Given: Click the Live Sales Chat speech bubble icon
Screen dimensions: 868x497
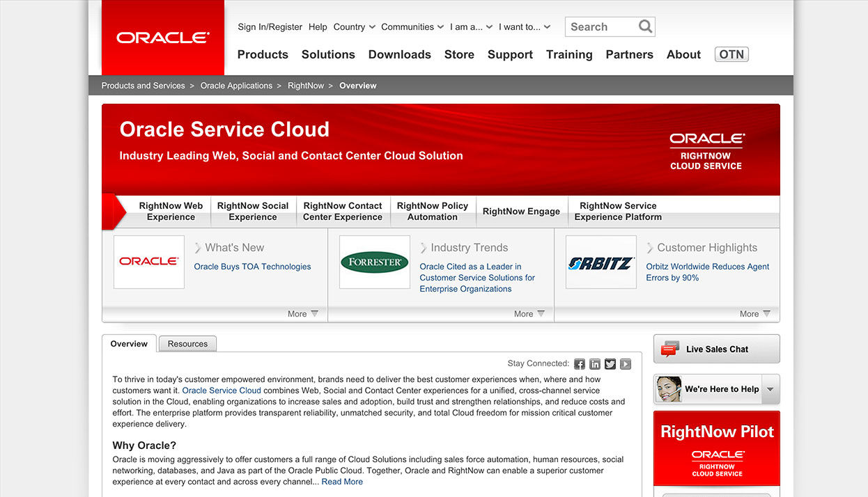Looking at the screenshot, I should [669, 348].
